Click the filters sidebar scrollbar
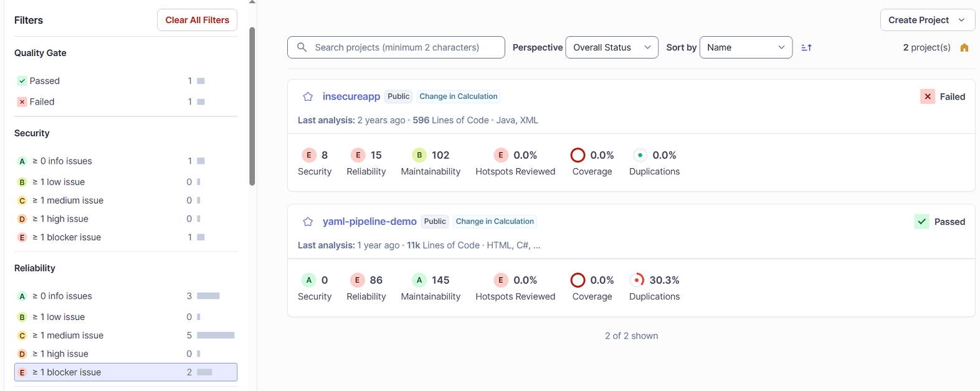Screen dimensions: 980x391 (252, 106)
